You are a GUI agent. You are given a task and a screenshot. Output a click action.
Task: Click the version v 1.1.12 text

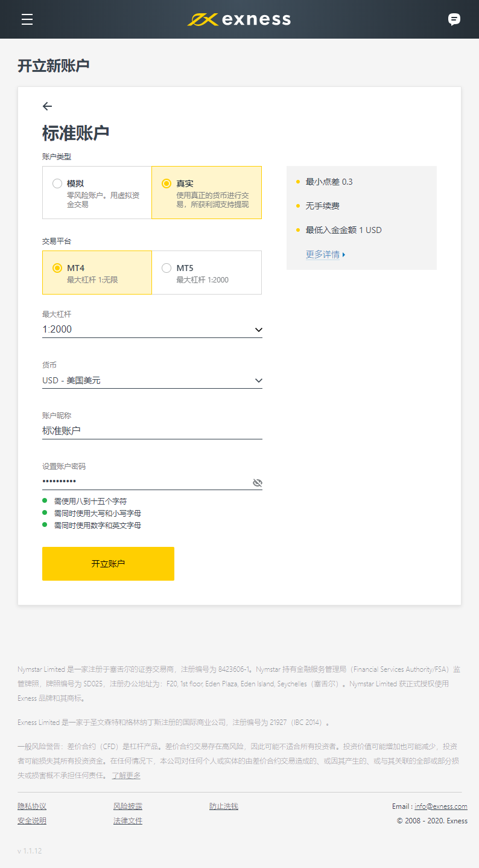(x=30, y=850)
